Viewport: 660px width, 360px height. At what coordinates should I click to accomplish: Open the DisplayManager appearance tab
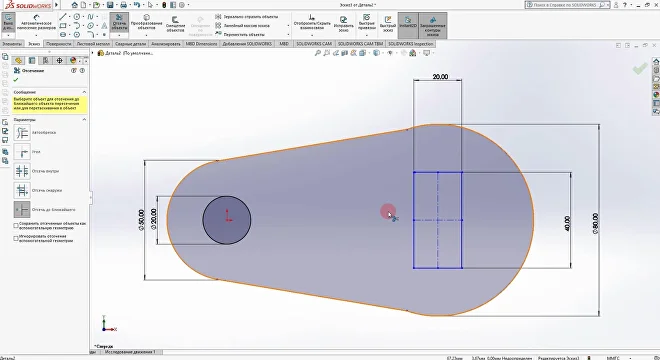tap(73, 61)
